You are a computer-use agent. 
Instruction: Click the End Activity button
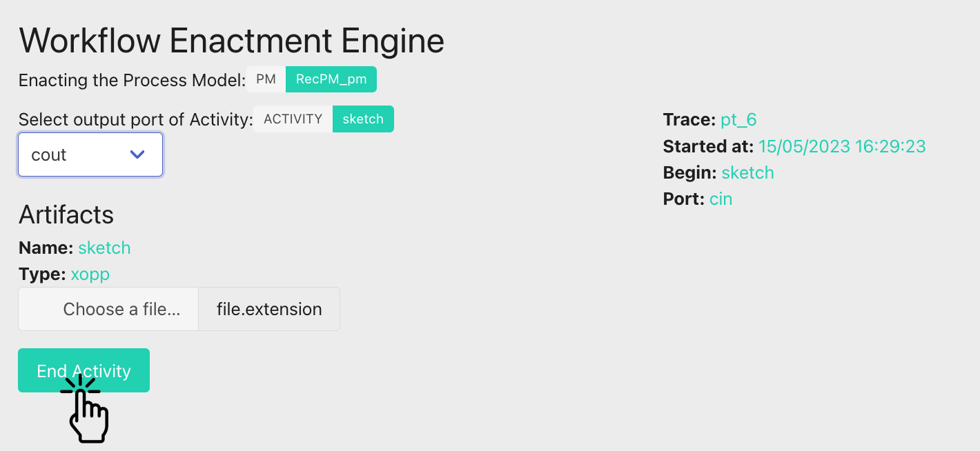click(84, 370)
